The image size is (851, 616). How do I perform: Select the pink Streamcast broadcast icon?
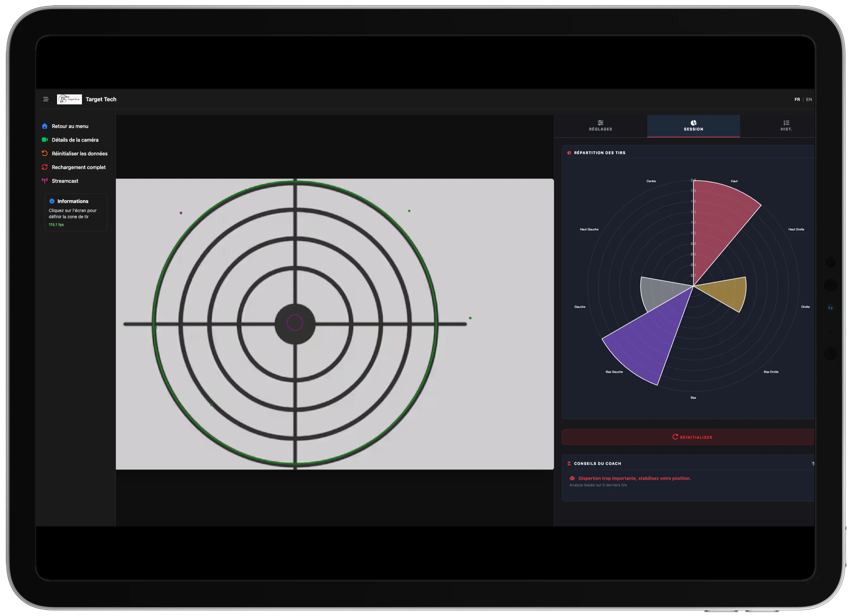[x=45, y=181]
